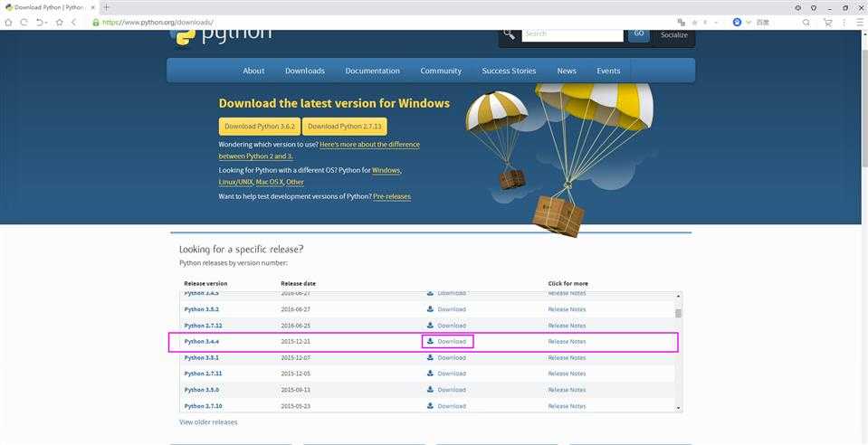Click download icon in Python 2.7.10 row
The height and width of the screenshot is (445, 868).
(430, 405)
